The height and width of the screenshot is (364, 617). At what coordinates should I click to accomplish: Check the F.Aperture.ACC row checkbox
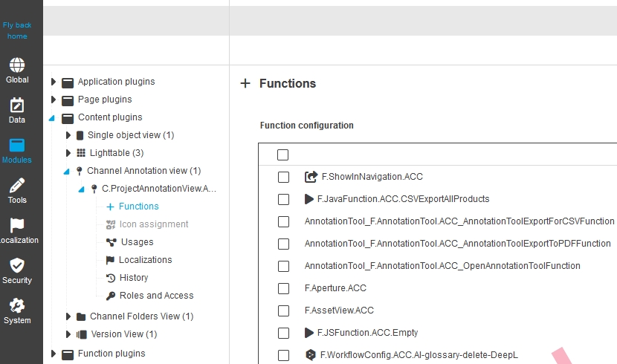pos(283,288)
